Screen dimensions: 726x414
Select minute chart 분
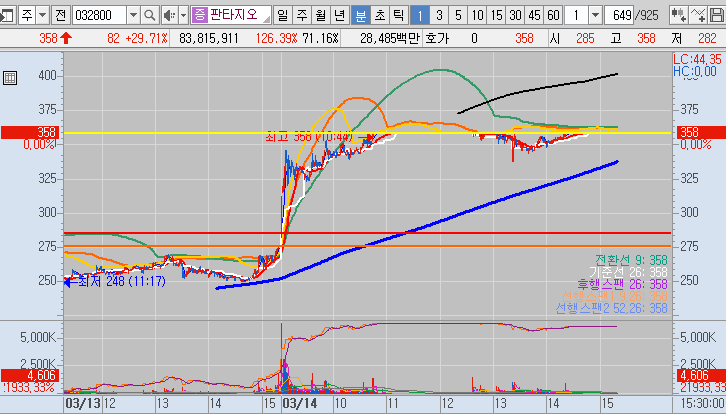(x=360, y=16)
